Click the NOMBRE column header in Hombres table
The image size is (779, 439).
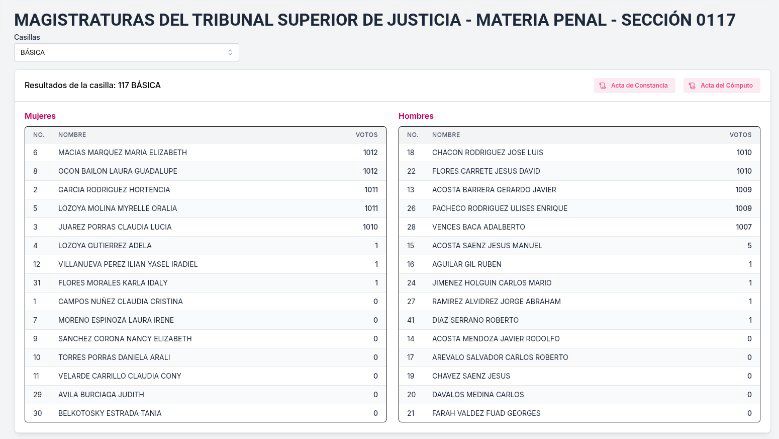click(x=446, y=135)
